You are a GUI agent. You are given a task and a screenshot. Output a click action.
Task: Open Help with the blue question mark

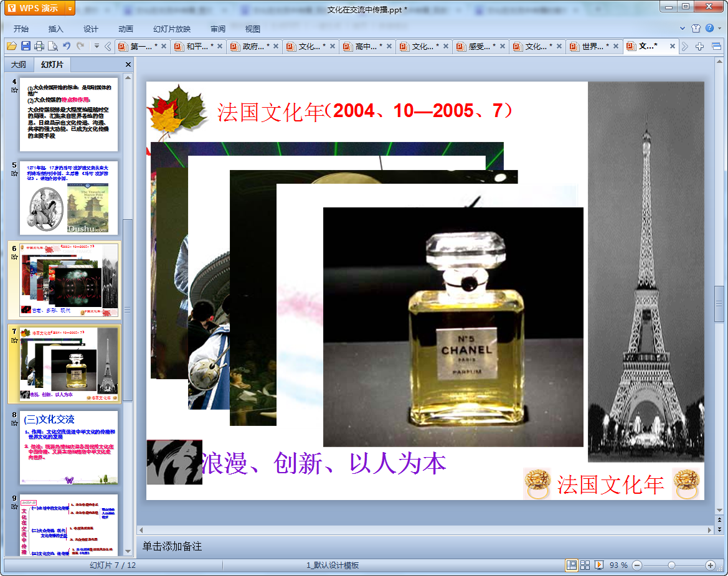coord(709,28)
